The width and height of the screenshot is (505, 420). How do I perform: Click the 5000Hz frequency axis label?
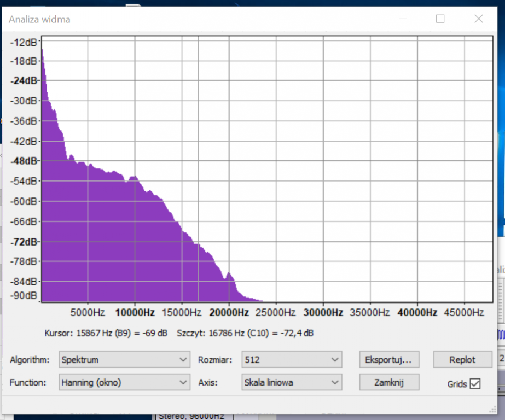(88, 312)
